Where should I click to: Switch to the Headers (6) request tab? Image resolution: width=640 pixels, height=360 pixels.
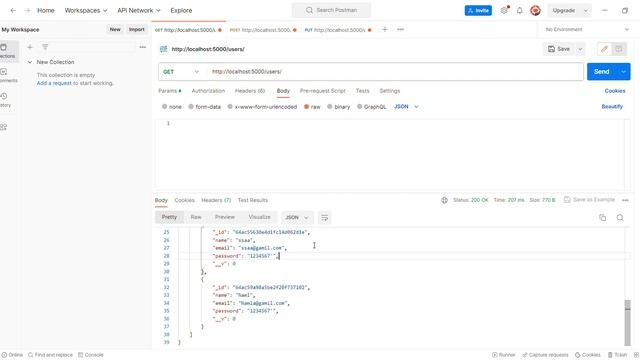(250, 91)
